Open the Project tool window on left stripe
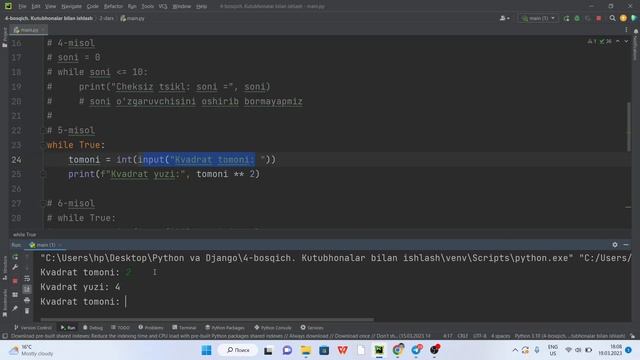The image size is (640, 360). 4,38
